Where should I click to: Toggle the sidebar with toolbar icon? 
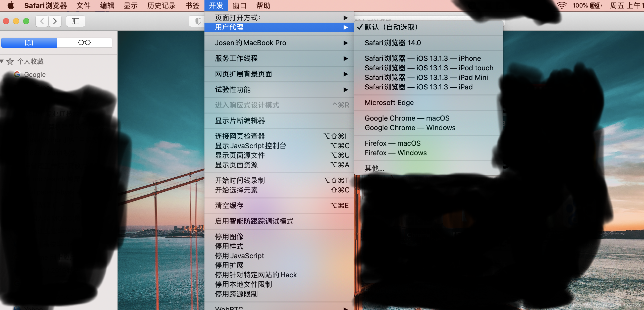tap(75, 21)
